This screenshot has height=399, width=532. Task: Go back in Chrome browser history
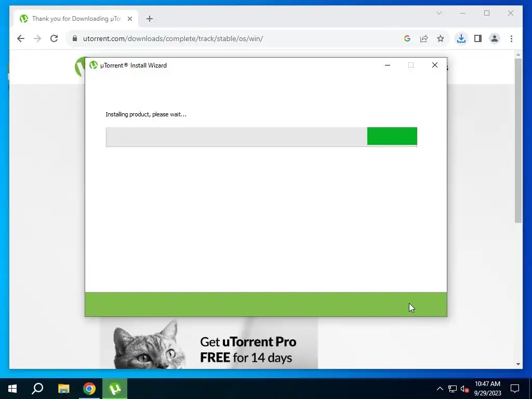21,38
